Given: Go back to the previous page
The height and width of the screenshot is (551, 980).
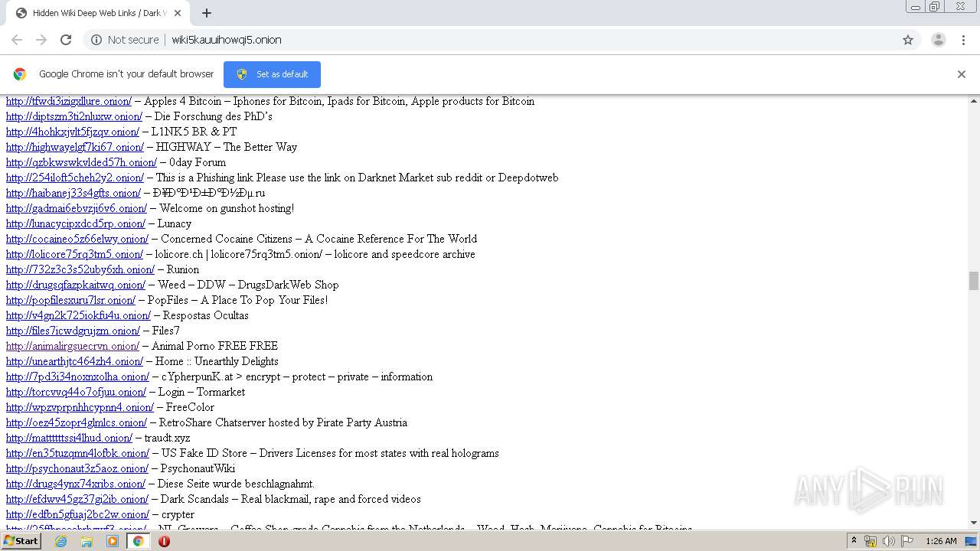Looking at the screenshot, I should 17,40.
